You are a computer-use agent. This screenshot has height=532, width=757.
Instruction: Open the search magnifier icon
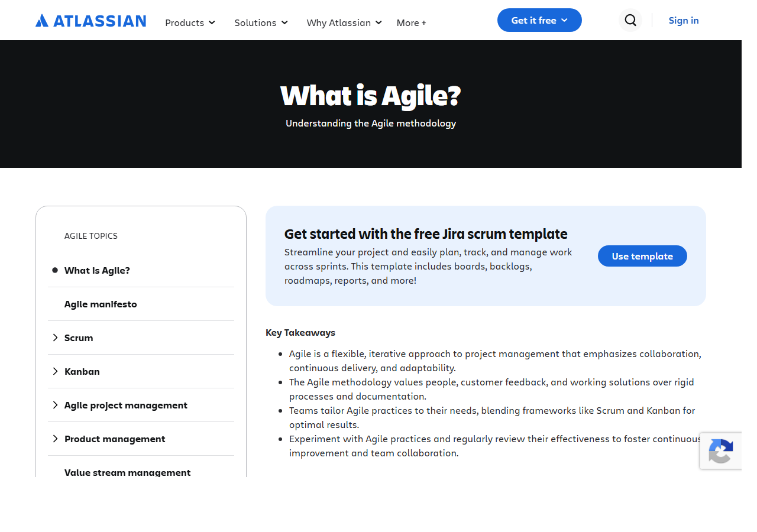pos(630,20)
